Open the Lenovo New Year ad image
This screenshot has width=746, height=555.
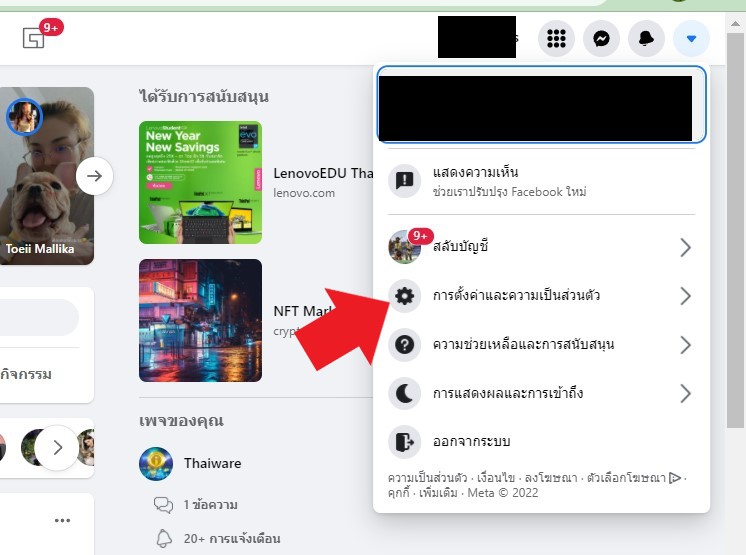(x=200, y=182)
